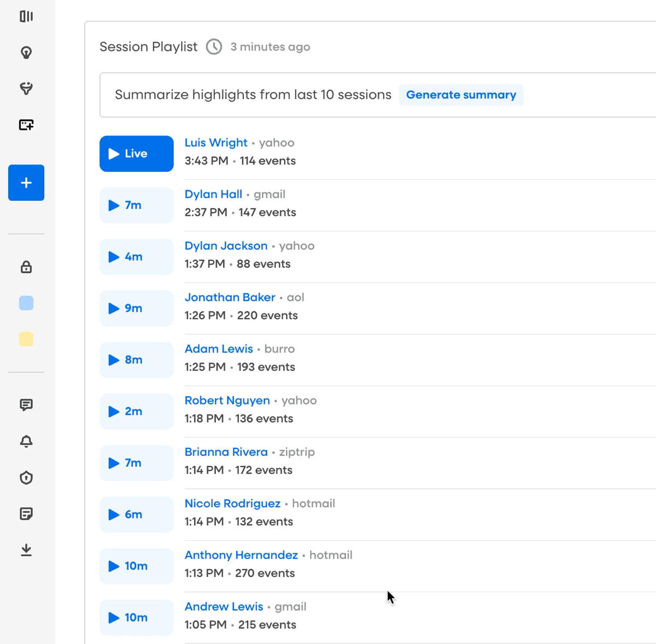Click the download icon in sidebar

click(26, 549)
